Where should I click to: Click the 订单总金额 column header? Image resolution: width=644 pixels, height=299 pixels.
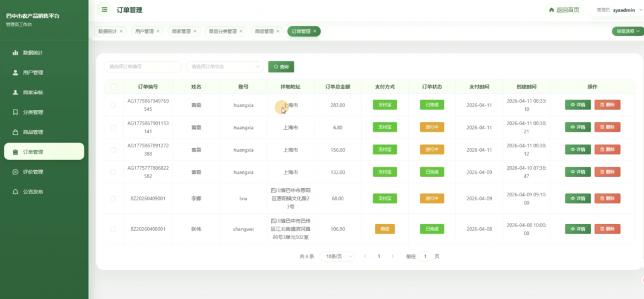tap(338, 87)
